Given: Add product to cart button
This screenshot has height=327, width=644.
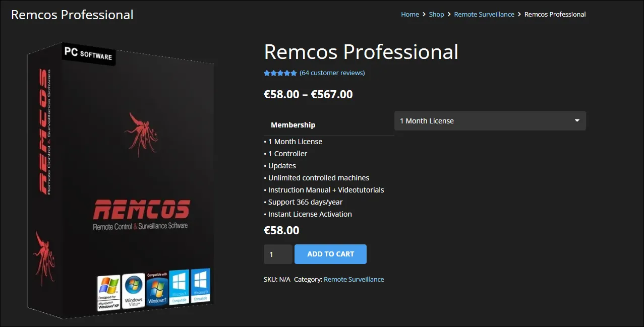Looking at the screenshot, I should [330, 254].
